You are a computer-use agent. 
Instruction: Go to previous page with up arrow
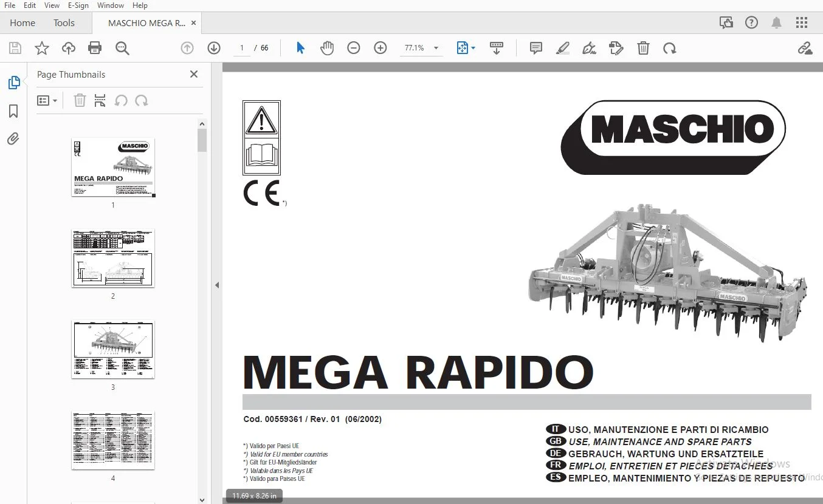point(187,48)
